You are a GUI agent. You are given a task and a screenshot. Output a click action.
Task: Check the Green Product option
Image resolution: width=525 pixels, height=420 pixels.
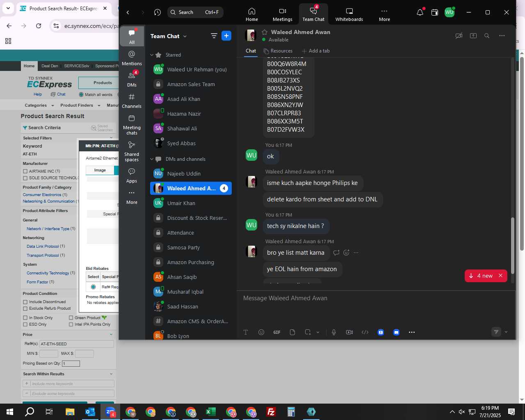point(71,318)
